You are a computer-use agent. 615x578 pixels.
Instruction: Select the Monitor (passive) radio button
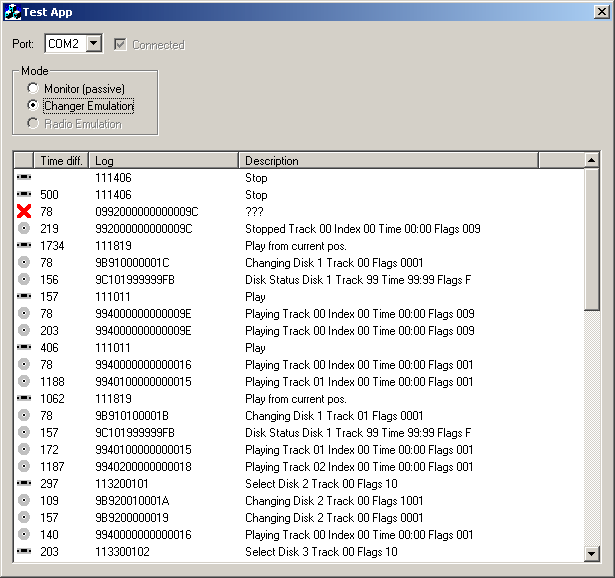click(33, 89)
